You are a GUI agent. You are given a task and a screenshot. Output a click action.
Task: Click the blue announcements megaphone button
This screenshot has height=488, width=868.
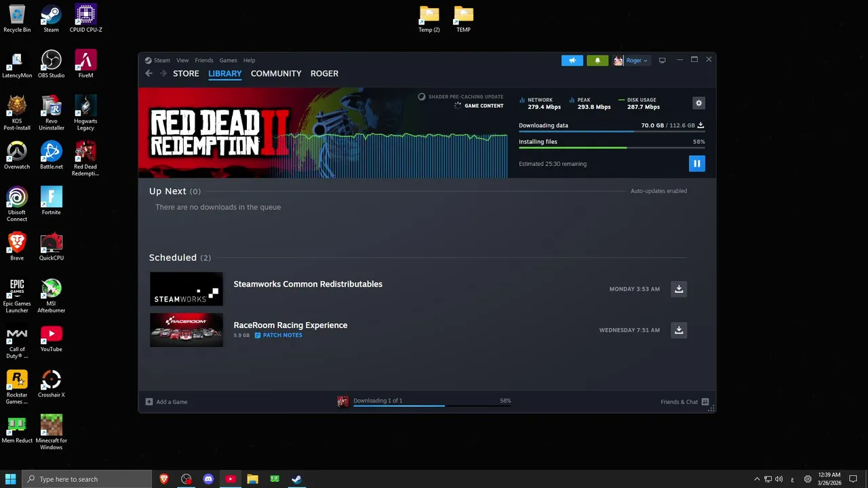coord(572,60)
